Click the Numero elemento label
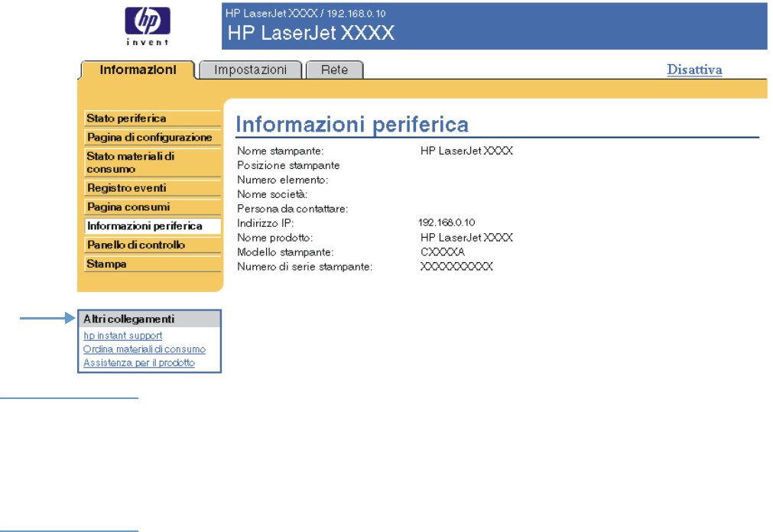The image size is (773, 532). click(282, 180)
